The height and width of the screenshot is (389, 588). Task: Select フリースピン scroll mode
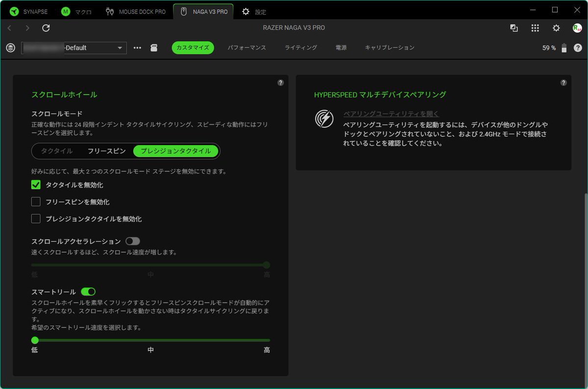(107, 151)
